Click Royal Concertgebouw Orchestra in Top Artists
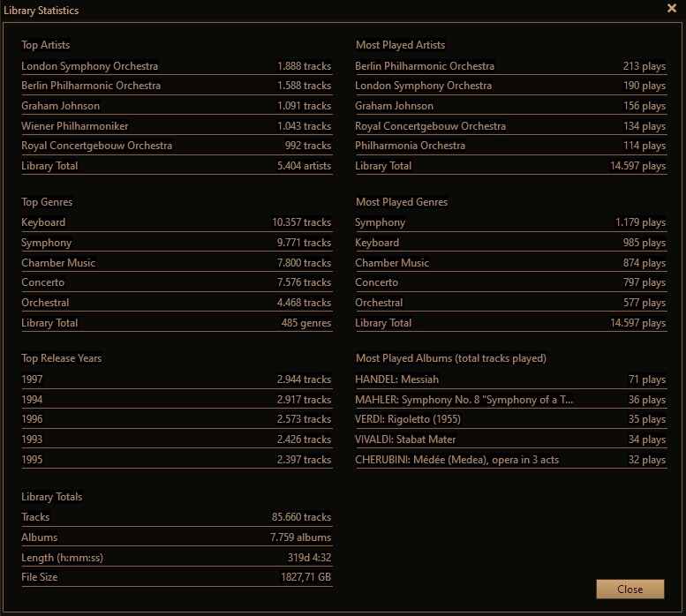This screenshot has height=616, width=686. pos(97,146)
